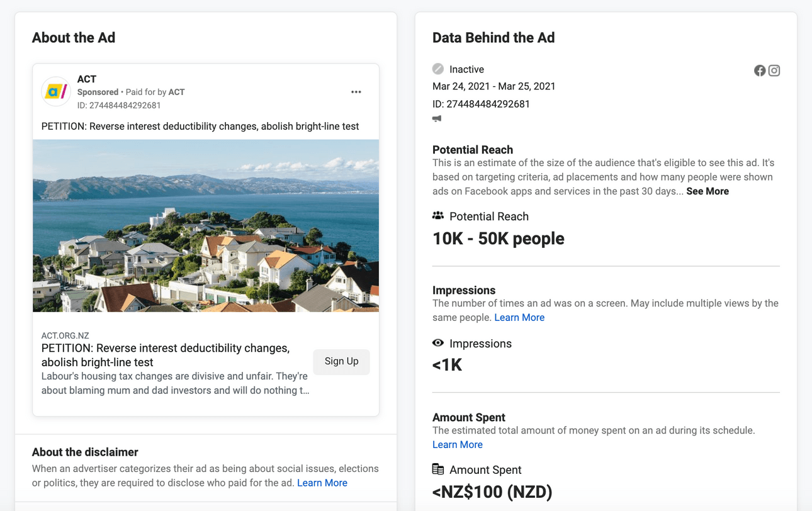Click the megaphone icon below the ID

pyautogui.click(x=437, y=118)
